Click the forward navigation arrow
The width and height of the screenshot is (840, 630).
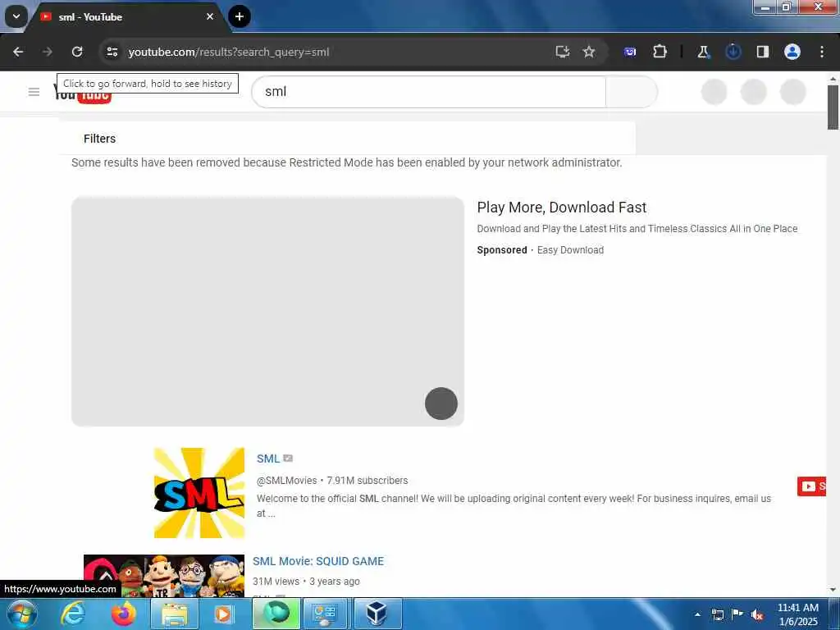(47, 52)
